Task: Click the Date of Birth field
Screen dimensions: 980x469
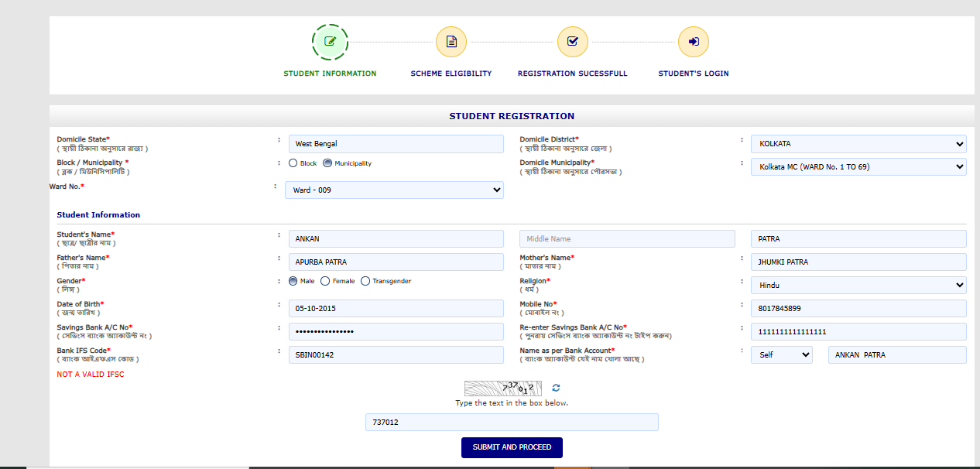Action: click(x=396, y=309)
